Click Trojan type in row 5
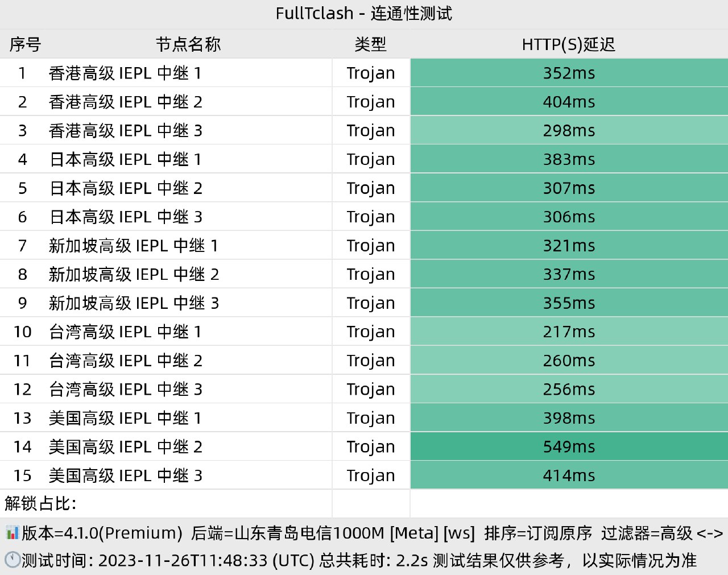The height and width of the screenshot is (575, 728). [x=371, y=188]
